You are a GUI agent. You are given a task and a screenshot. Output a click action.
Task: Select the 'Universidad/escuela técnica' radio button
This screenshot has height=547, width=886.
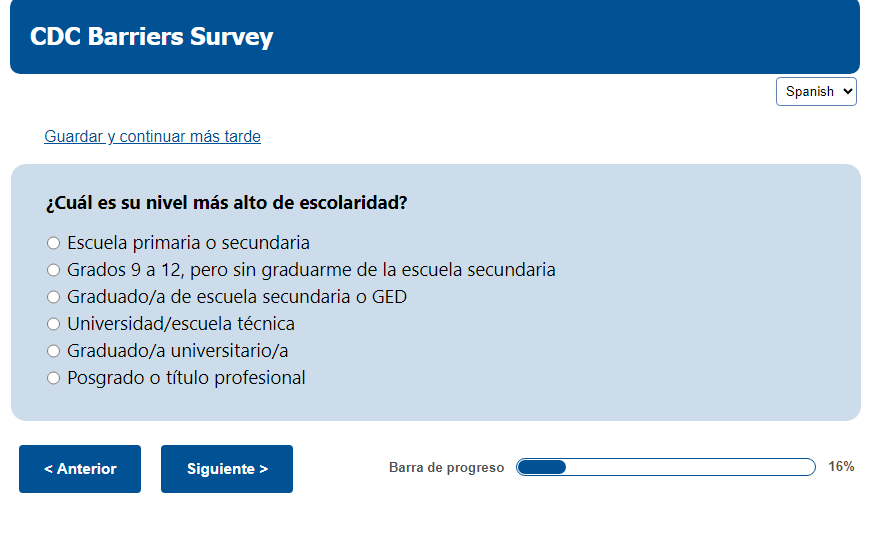tap(54, 324)
